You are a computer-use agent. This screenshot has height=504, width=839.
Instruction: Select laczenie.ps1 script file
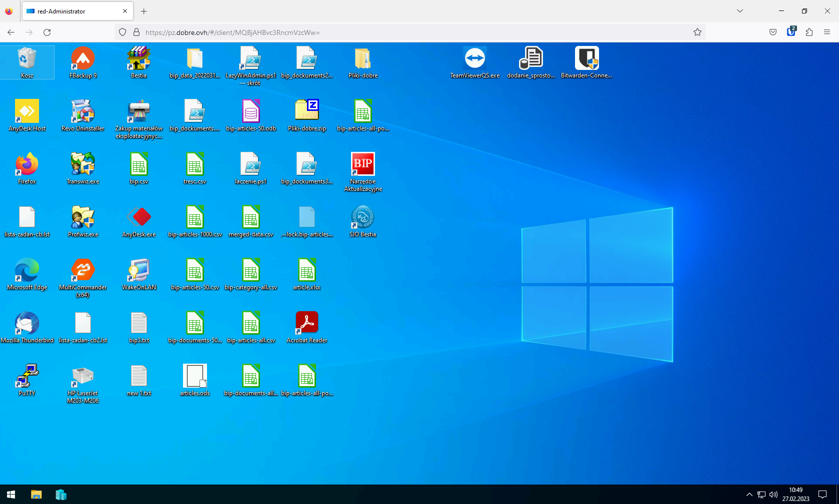coord(251,168)
